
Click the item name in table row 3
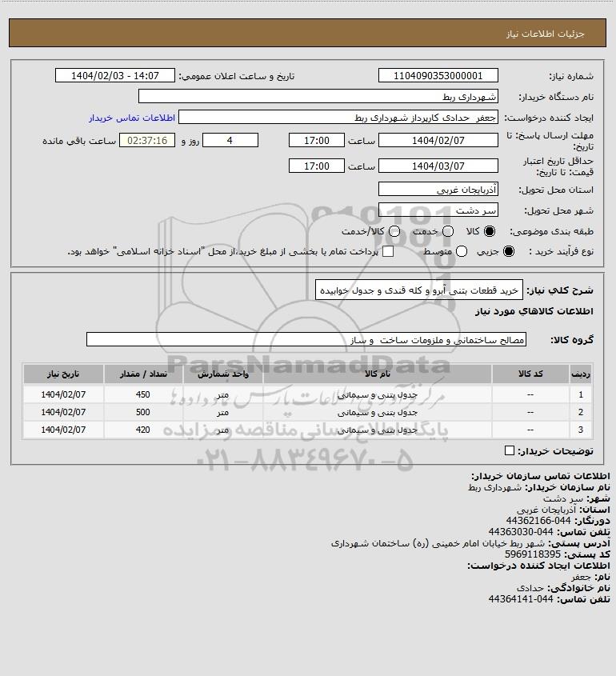[x=377, y=430]
